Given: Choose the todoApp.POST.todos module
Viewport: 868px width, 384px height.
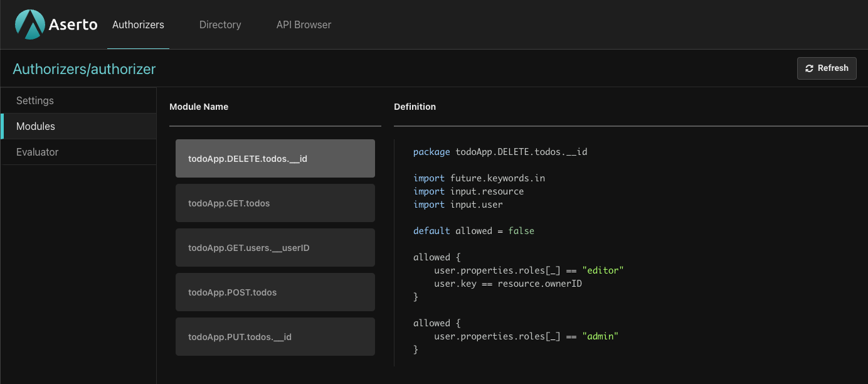Looking at the screenshot, I should pos(275,292).
